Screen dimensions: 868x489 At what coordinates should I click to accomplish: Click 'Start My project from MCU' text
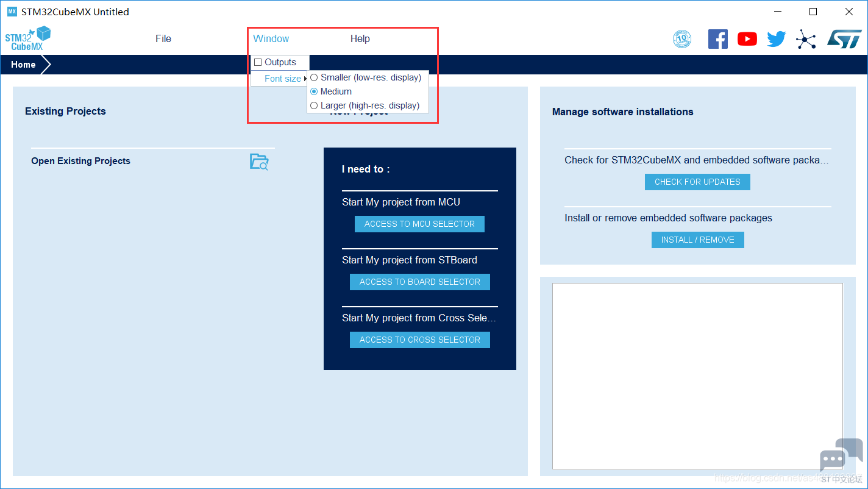401,202
